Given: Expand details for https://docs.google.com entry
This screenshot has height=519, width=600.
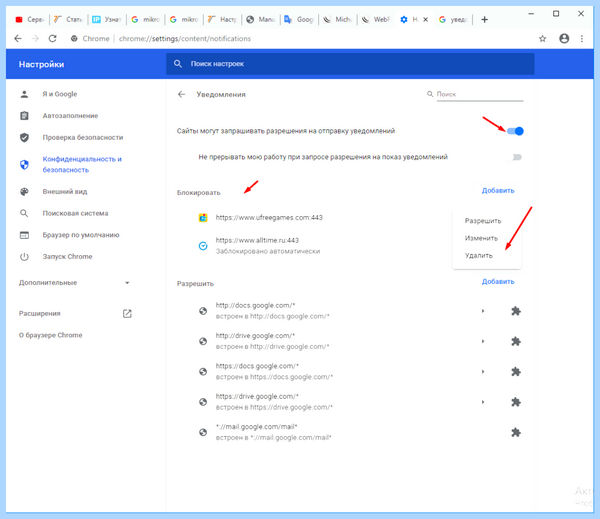Looking at the screenshot, I should (x=483, y=371).
